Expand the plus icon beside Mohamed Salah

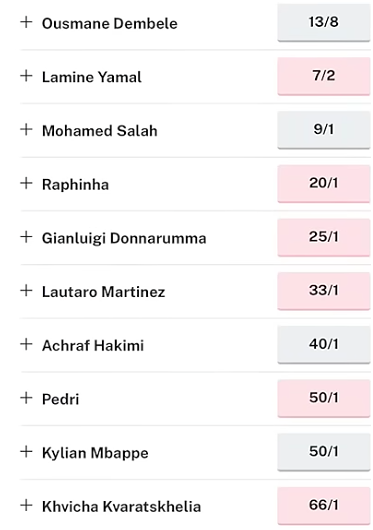point(26,129)
